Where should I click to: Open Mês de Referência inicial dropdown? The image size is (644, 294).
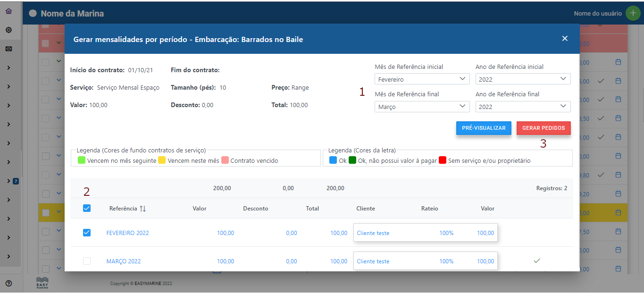(422, 79)
